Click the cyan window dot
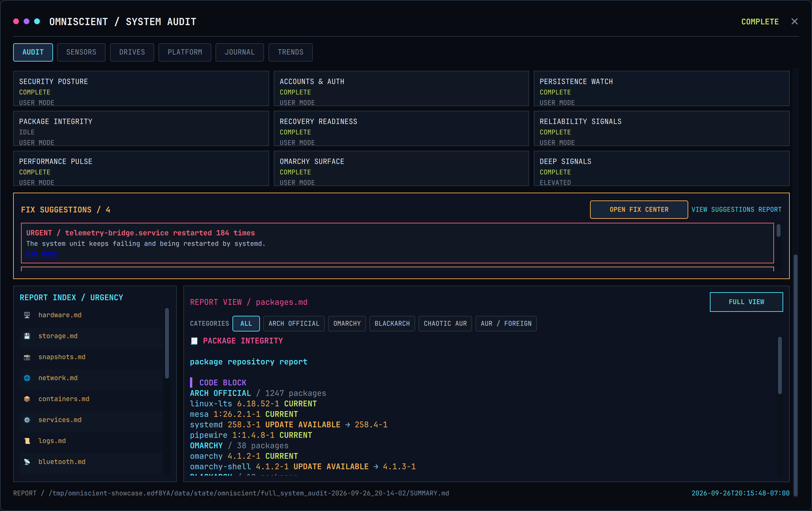 (x=37, y=22)
